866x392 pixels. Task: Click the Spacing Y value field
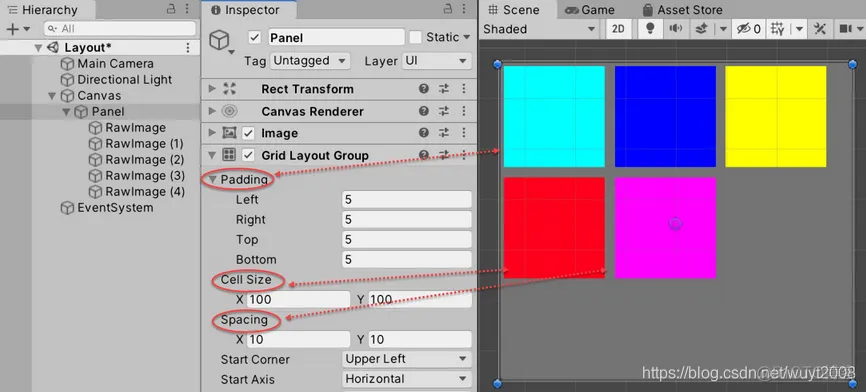tap(420, 339)
